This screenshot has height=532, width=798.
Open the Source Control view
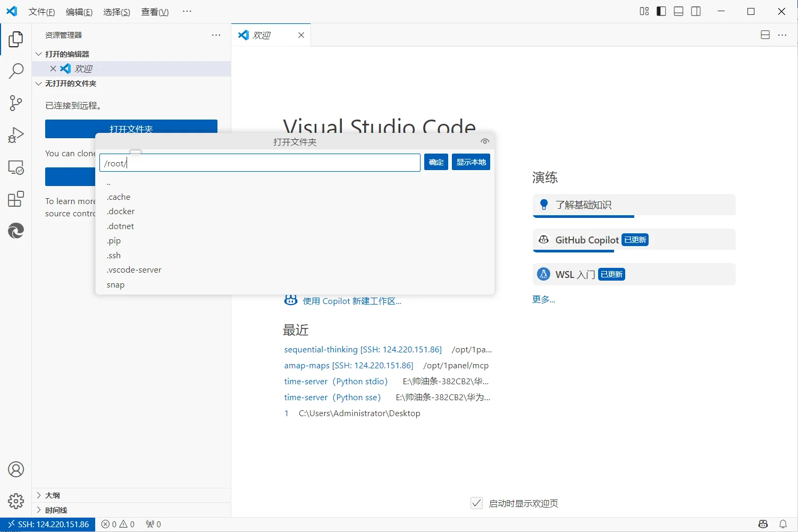click(x=16, y=103)
